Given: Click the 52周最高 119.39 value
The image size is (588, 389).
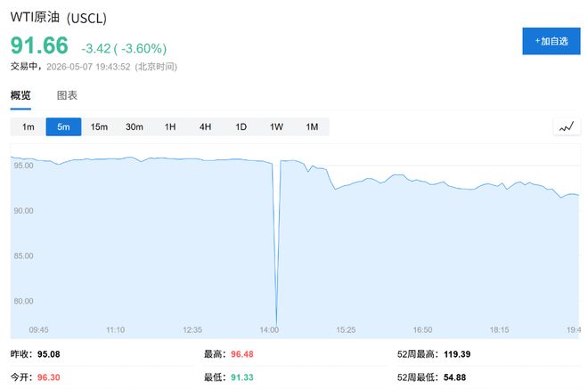Looking at the screenshot, I should (x=457, y=353).
